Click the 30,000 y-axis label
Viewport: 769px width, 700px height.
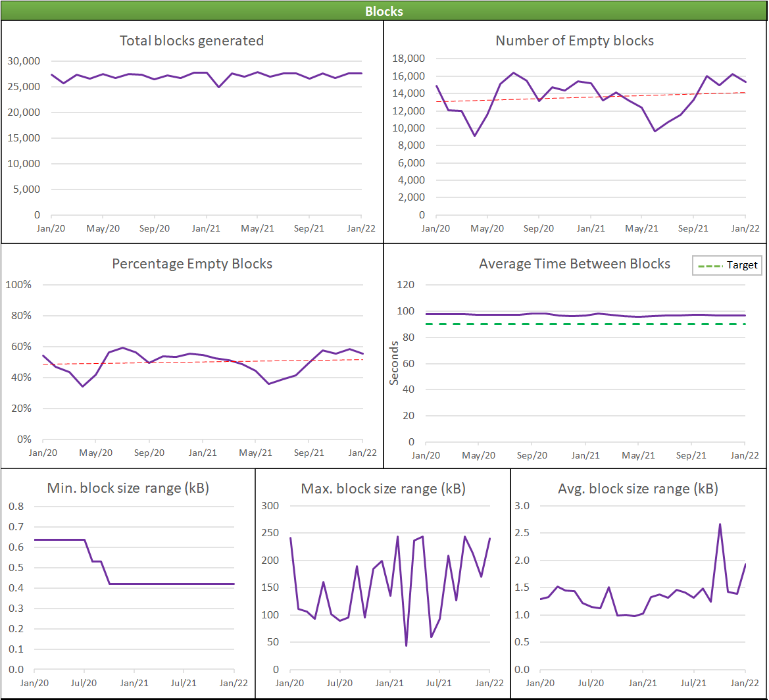[x=24, y=61]
